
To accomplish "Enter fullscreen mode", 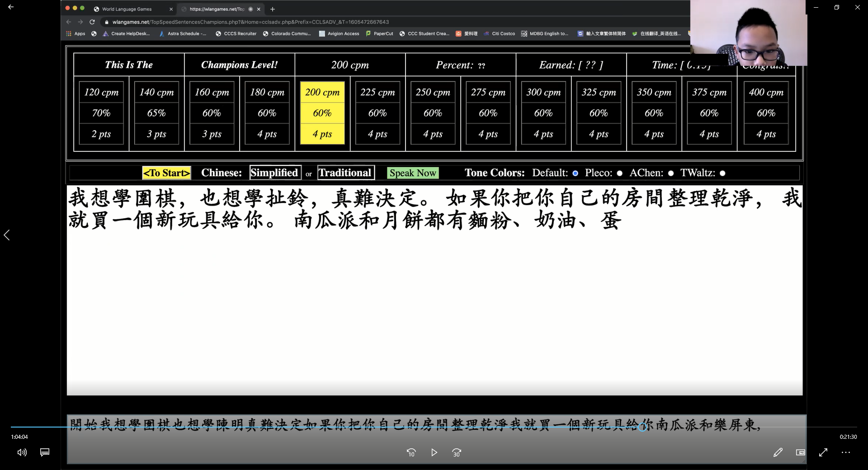I will click(823, 452).
